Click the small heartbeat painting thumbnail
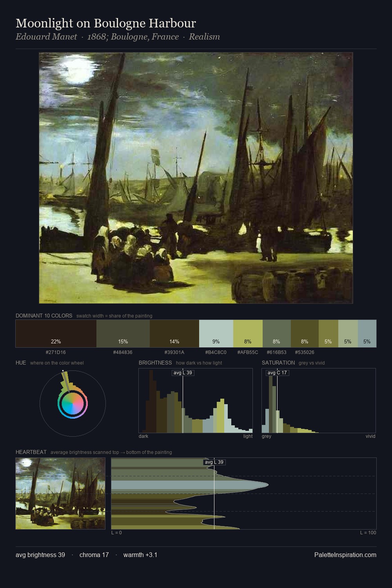Viewport: 392px width, 588px height. point(60,494)
